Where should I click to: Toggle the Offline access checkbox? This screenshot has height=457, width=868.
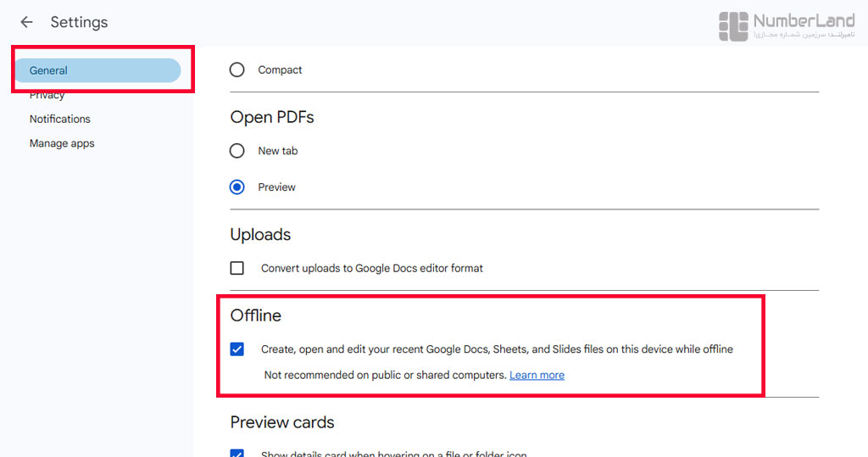[237, 349]
